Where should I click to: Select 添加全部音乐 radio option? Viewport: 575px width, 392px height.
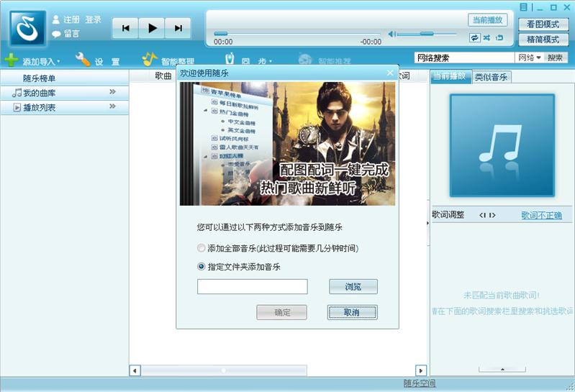(201, 248)
